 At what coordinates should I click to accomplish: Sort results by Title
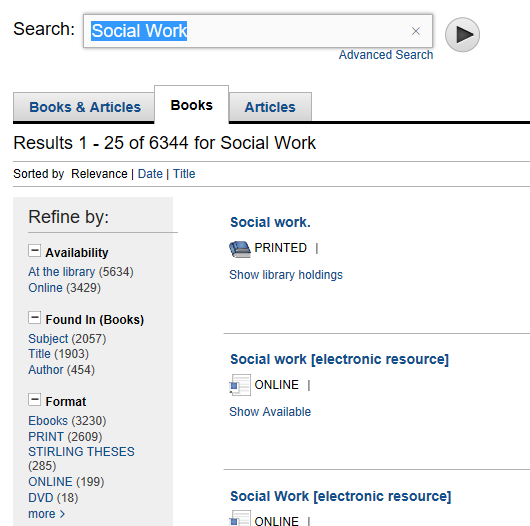click(184, 174)
